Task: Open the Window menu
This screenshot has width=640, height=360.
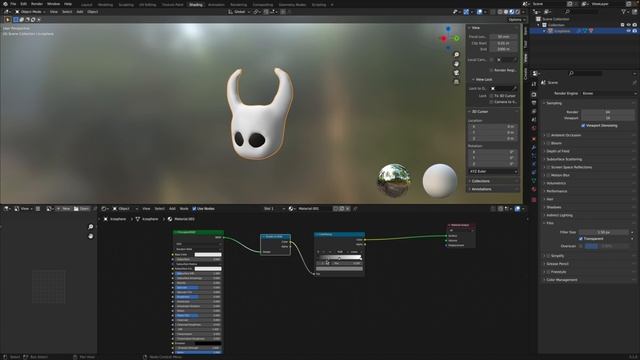Action: [53, 4]
